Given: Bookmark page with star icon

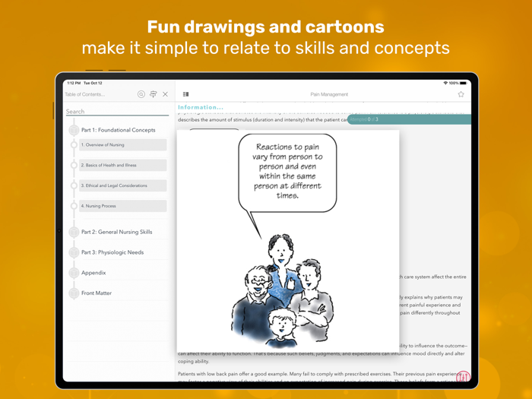Looking at the screenshot, I should [461, 94].
